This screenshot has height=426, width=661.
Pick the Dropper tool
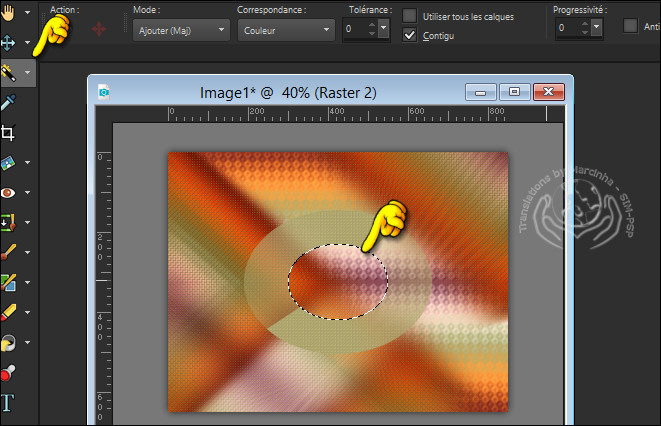coord(9,102)
